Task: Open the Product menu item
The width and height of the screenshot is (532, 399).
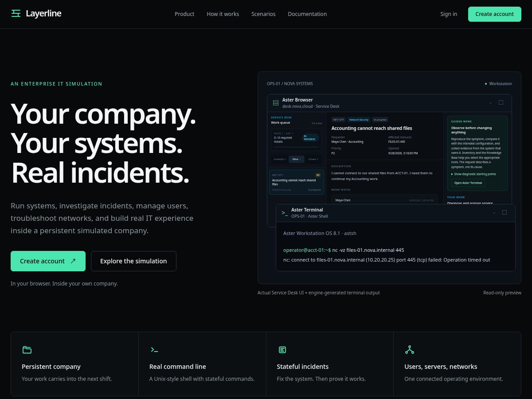Action: point(184,14)
